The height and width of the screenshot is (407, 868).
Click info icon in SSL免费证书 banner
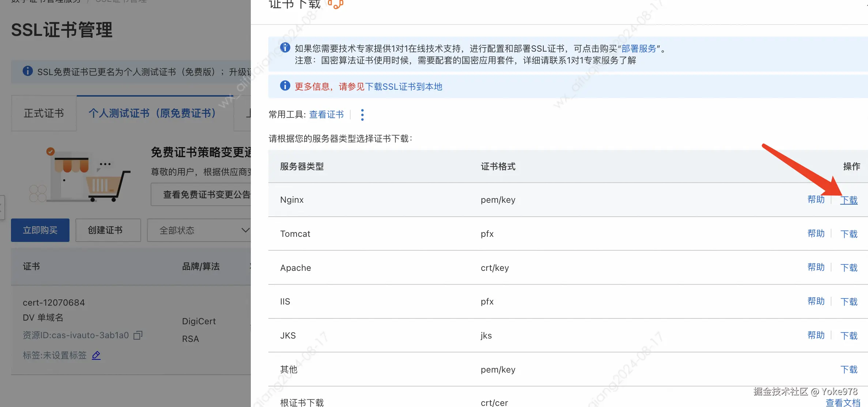28,71
